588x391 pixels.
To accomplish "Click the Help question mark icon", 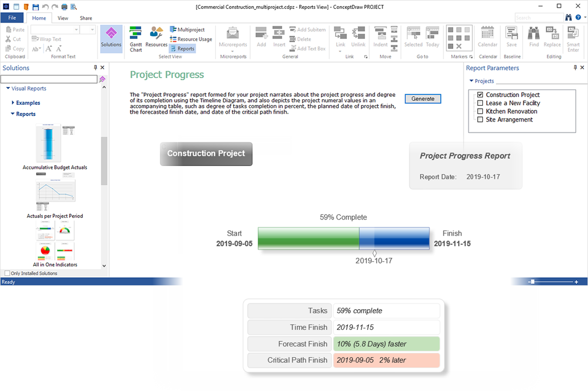I will [578, 18].
